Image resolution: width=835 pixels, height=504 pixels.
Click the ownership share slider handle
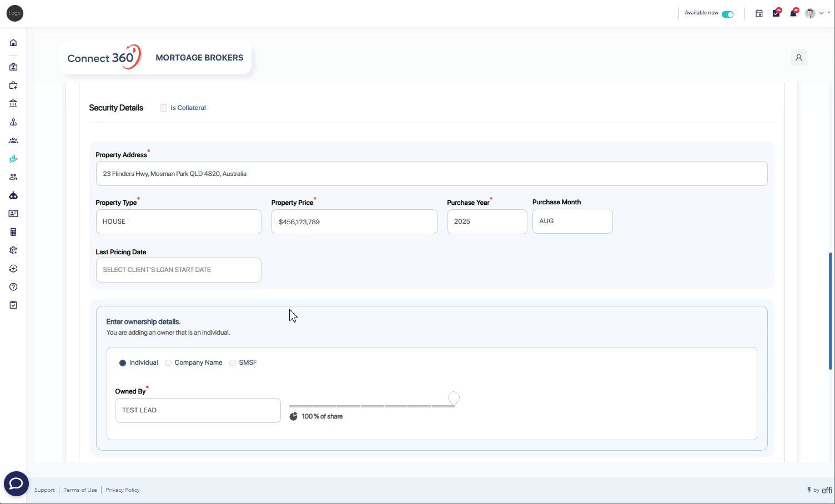454,398
